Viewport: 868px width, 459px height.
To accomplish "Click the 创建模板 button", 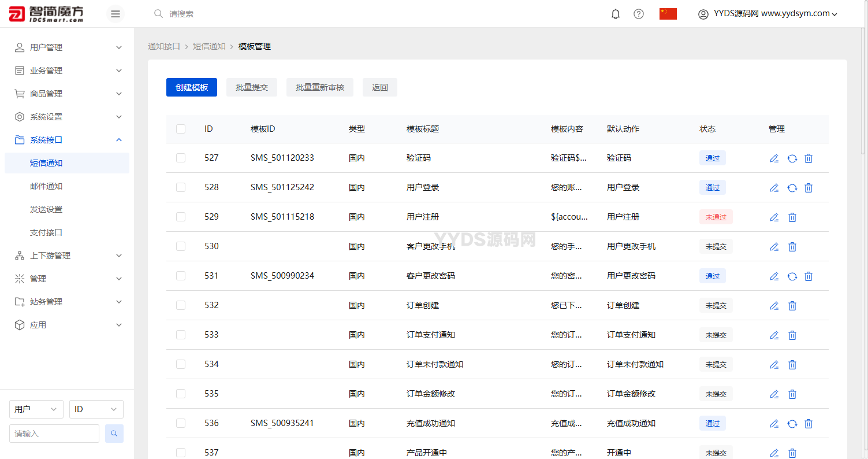I will point(191,87).
